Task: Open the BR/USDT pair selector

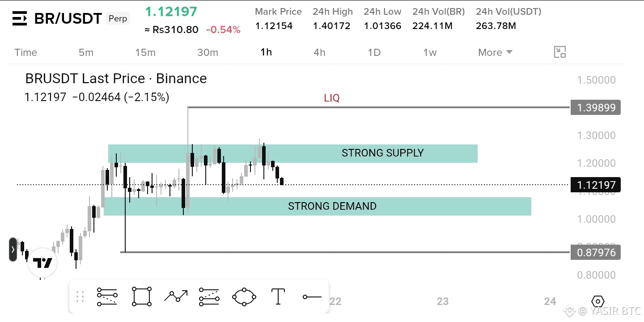Action: 68,19
